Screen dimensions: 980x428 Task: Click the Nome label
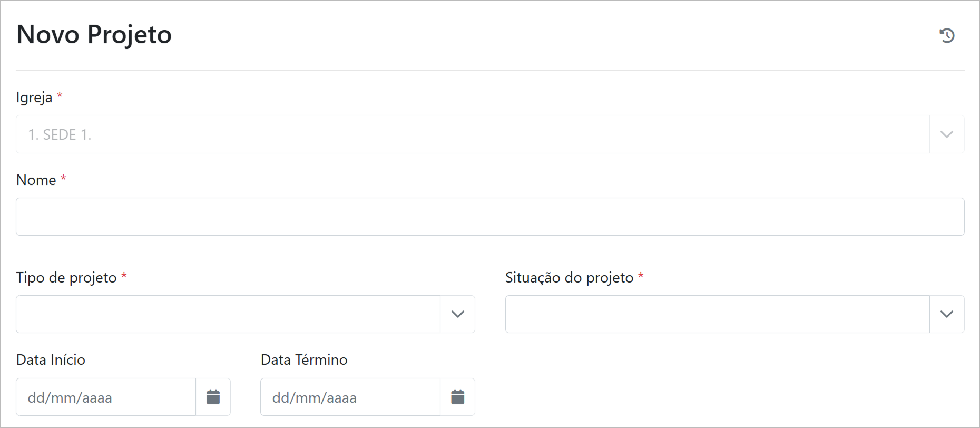point(36,180)
